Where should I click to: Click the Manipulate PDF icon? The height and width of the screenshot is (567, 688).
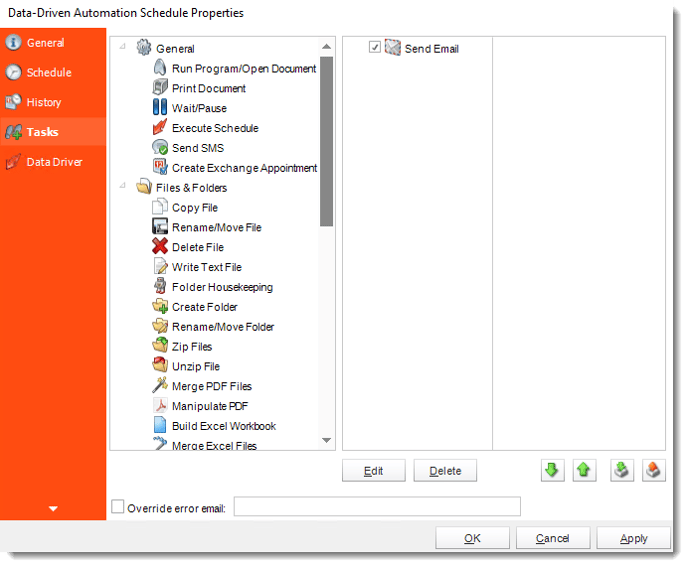[160, 405]
